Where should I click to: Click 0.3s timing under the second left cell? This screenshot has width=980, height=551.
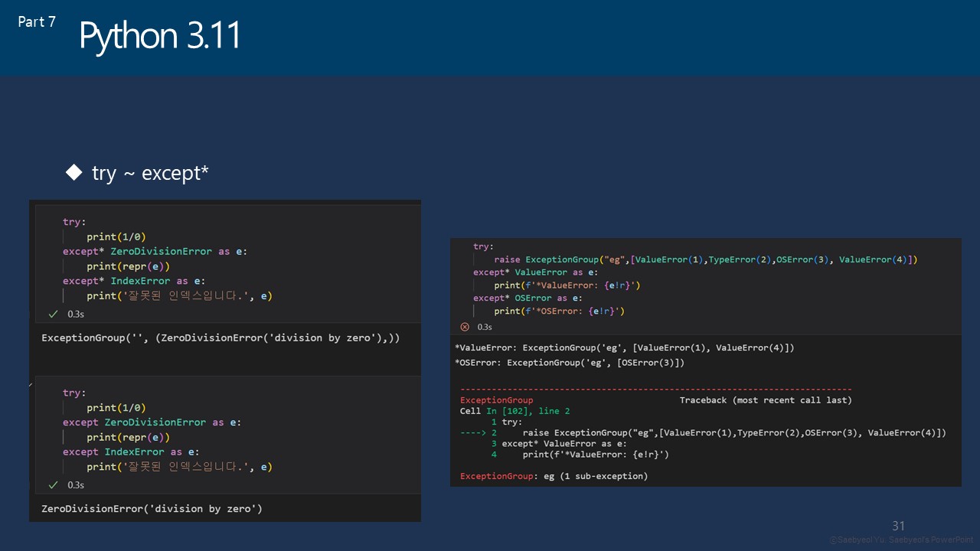pyautogui.click(x=76, y=485)
